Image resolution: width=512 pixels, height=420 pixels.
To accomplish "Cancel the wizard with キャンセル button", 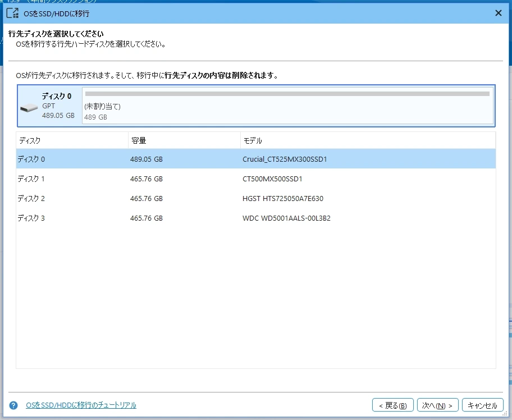I will [x=483, y=405].
